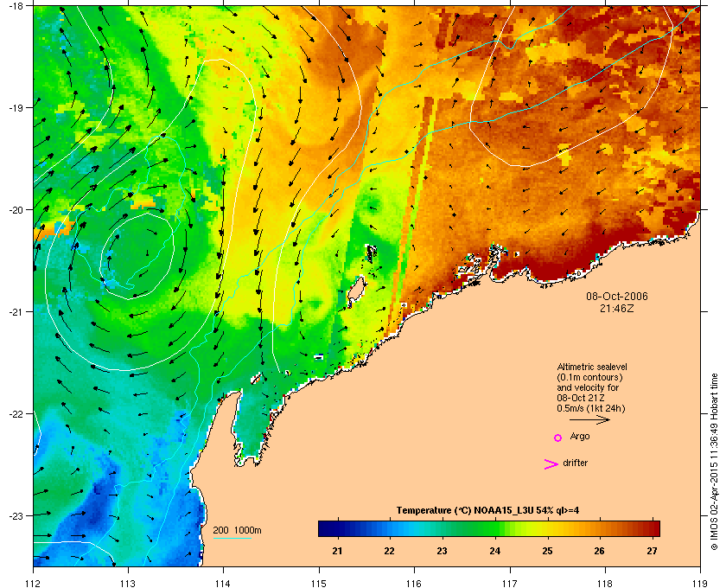Click the colorbar tick label 24
The height and width of the screenshot is (588, 726).
coord(495,551)
